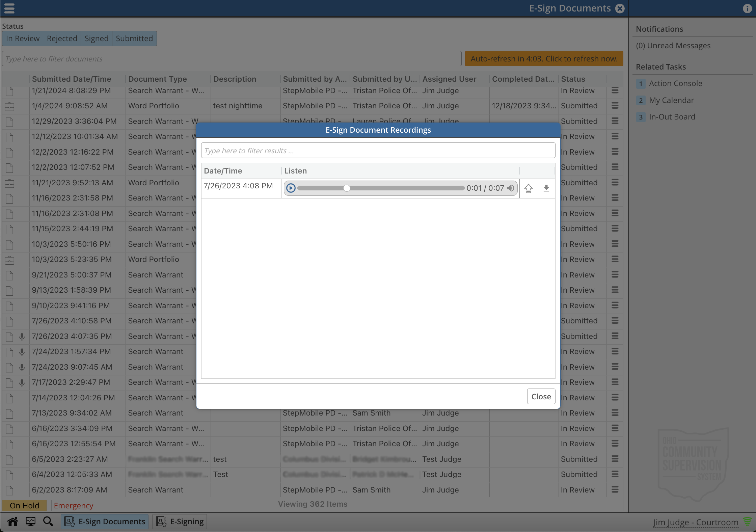Click the info icon top right
This screenshot has height=532, width=756.
[x=747, y=9]
